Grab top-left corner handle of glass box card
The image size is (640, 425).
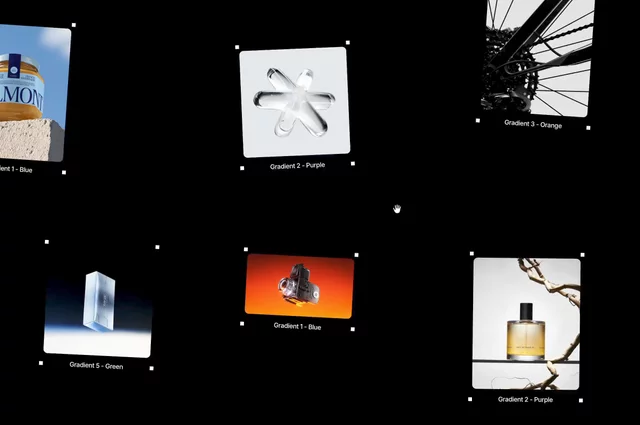(47, 242)
